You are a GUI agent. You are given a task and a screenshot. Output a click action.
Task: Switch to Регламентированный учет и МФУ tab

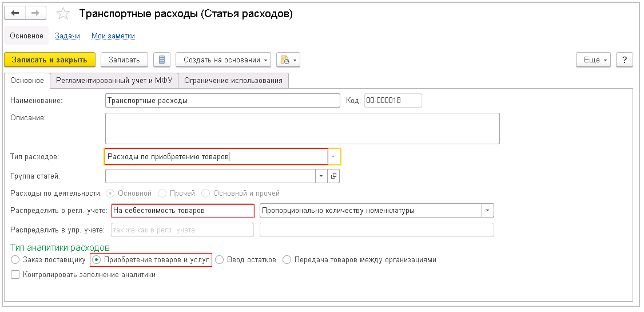tap(114, 81)
